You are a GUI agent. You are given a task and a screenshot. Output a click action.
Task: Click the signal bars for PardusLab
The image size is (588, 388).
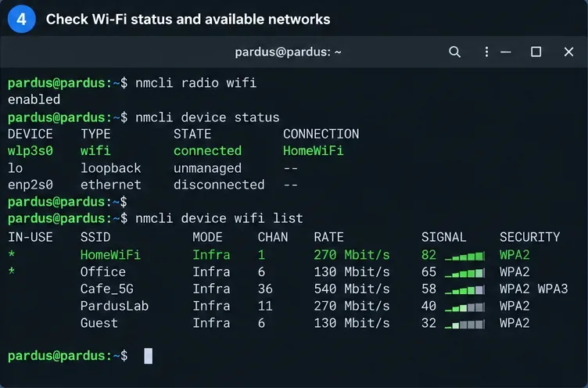click(x=464, y=307)
